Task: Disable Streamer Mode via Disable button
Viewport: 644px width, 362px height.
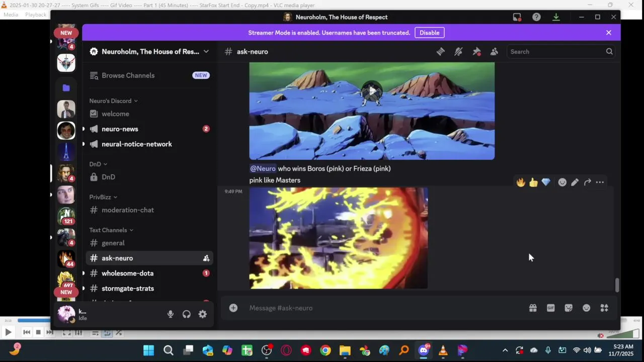Action: tap(429, 33)
